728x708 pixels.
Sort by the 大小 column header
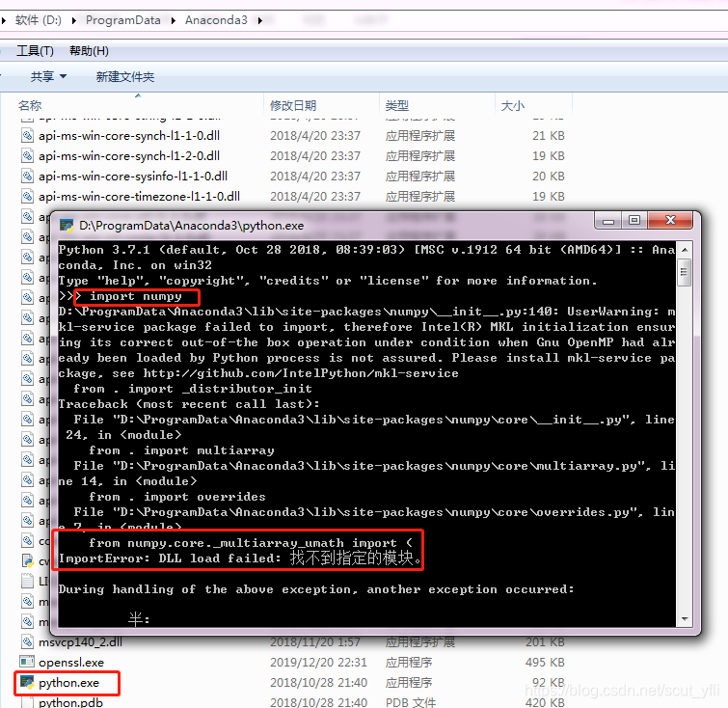pyautogui.click(x=513, y=105)
